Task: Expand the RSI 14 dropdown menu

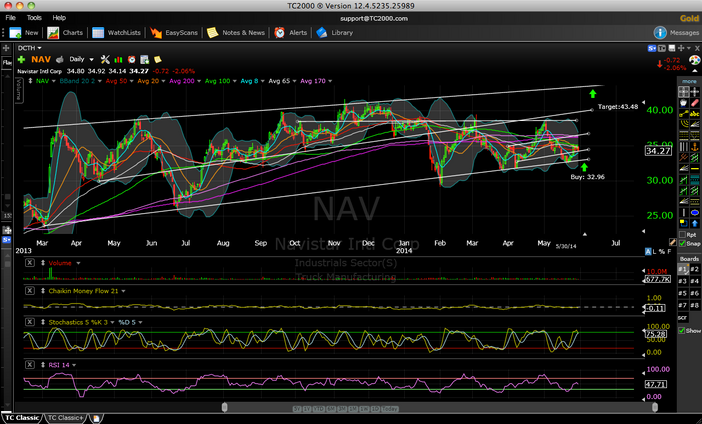Action: (74, 365)
